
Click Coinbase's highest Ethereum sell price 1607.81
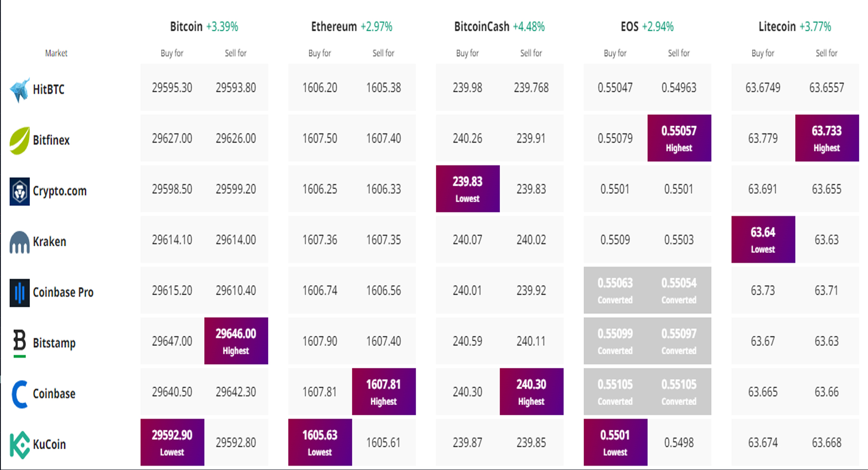tap(383, 391)
